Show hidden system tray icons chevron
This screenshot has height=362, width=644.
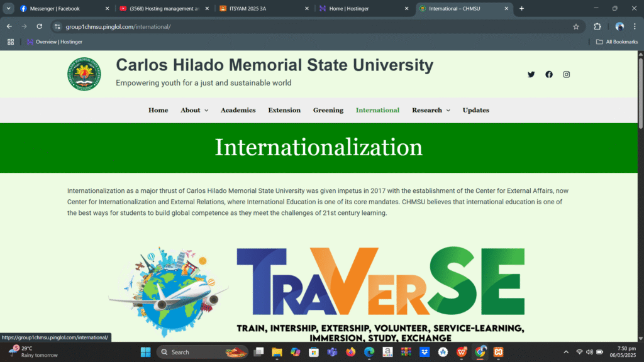click(x=565, y=352)
